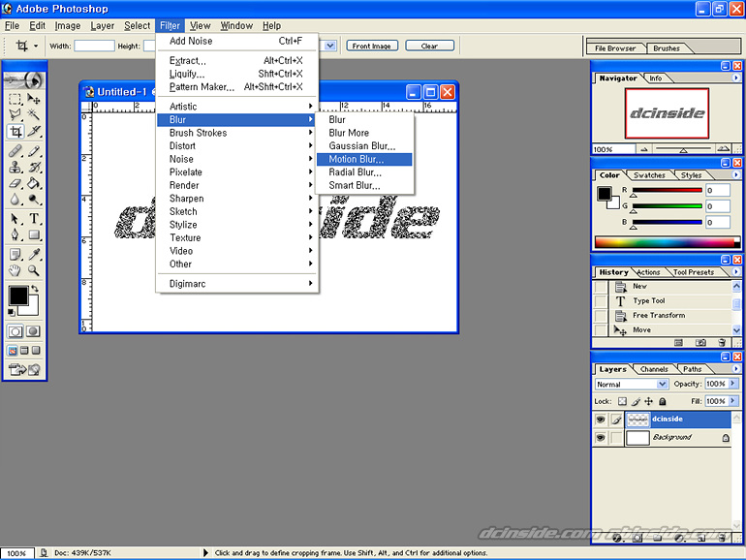The width and height of the screenshot is (746, 560).
Task: Click the Navigator preview thumbnail
Action: point(667,113)
